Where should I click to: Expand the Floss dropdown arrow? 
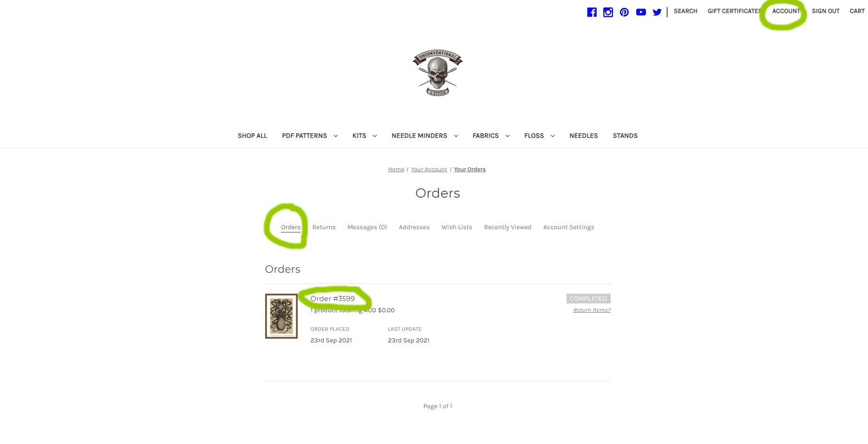[x=552, y=136]
